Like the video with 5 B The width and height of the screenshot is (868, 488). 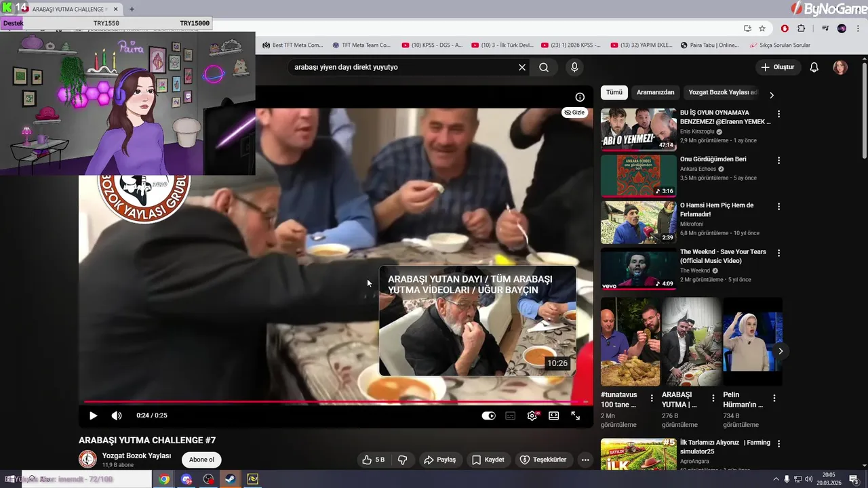374,460
